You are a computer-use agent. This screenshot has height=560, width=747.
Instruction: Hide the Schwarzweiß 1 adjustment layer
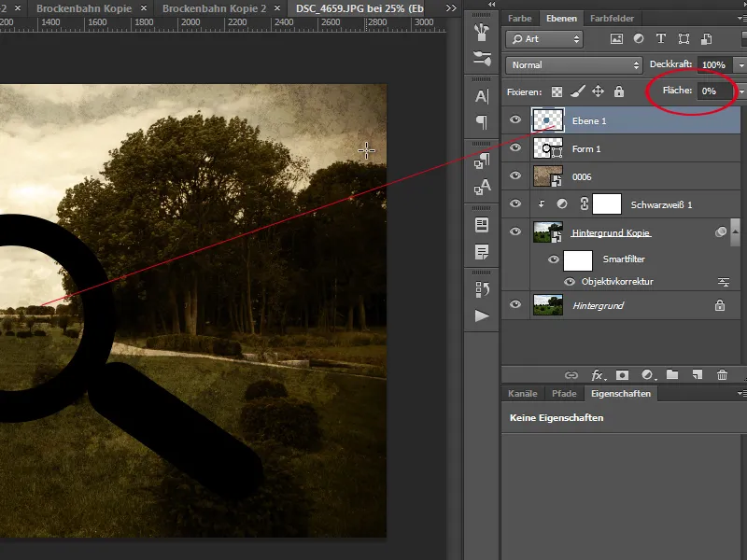tap(515, 203)
